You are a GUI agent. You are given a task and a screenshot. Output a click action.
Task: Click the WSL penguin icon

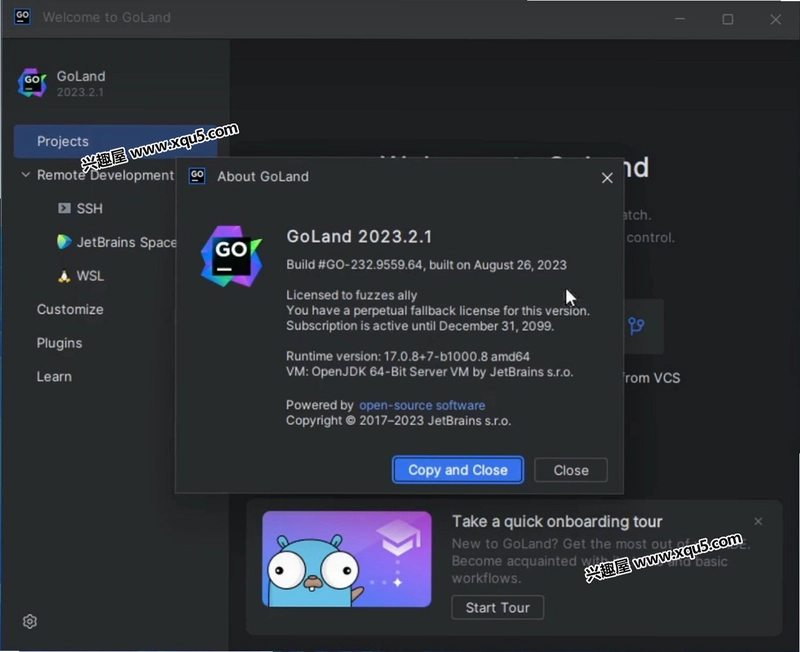click(64, 276)
